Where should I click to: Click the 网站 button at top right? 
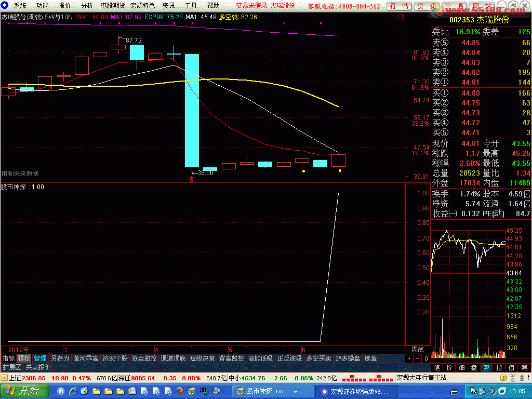coord(482,6)
